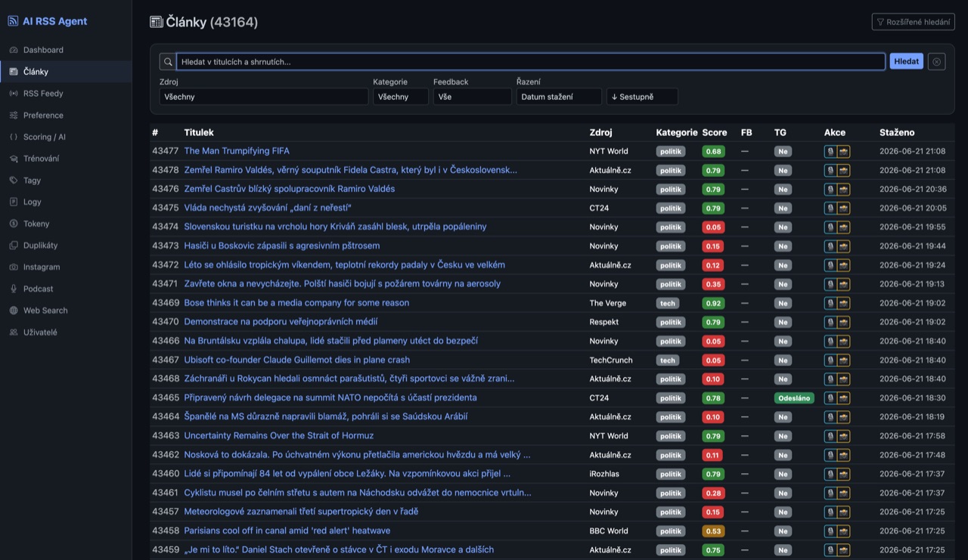Click the Score column header

tap(715, 132)
